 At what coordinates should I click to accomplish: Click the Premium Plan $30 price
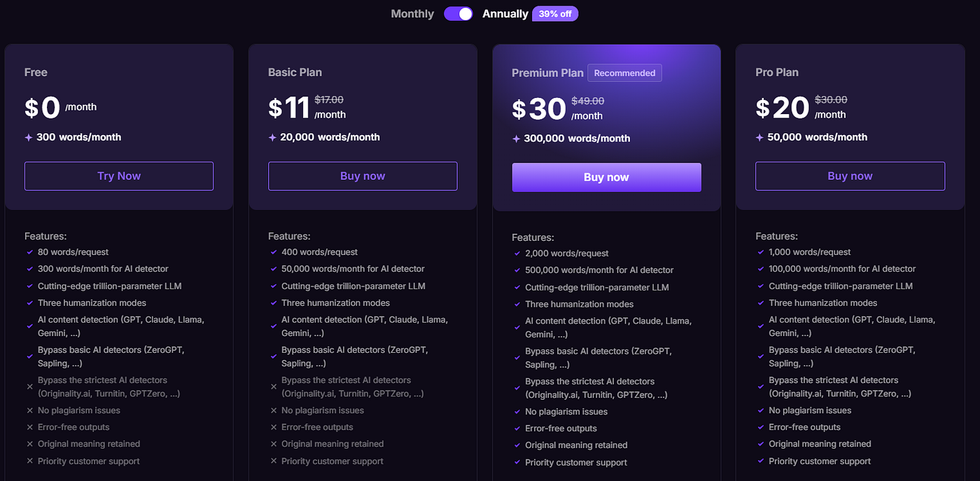(x=539, y=109)
